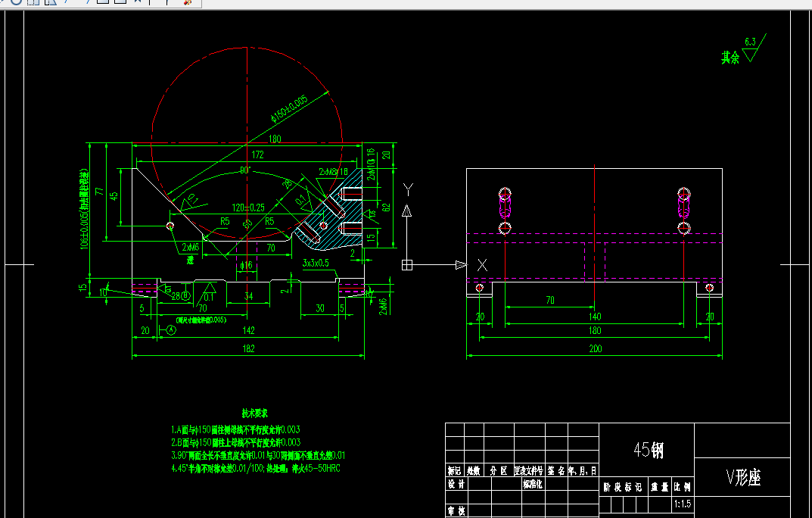Click the V形座 part name cell
812x518 pixels.
pyautogui.click(x=742, y=476)
